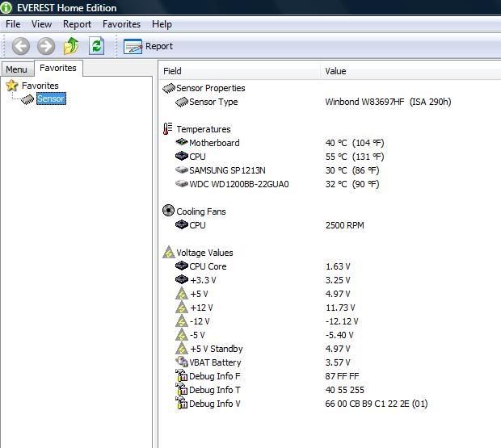501x448 pixels.
Task: Click the +12 V voltage icon
Action: pyautogui.click(x=182, y=308)
